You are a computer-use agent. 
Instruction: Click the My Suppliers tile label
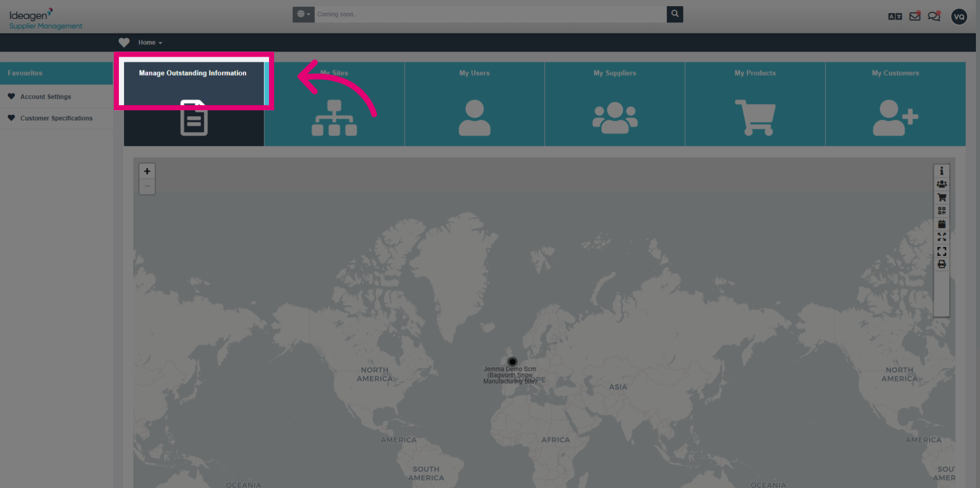point(615,73)
